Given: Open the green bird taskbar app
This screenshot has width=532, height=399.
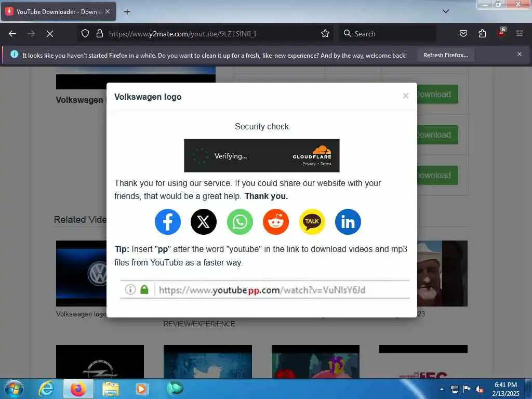Looking at the screenshot, I should pos(175,388).
